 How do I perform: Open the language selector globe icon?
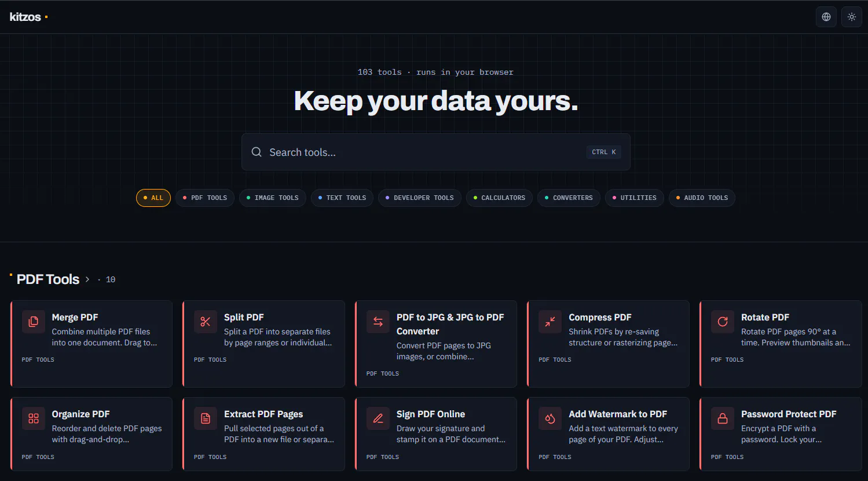(x=826, y=17)
